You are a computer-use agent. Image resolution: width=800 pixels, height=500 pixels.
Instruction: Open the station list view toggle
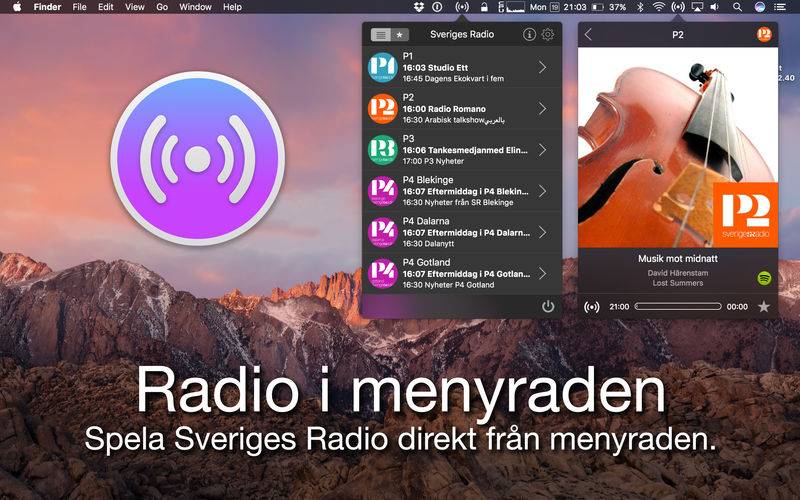click(x=381, y=35)
